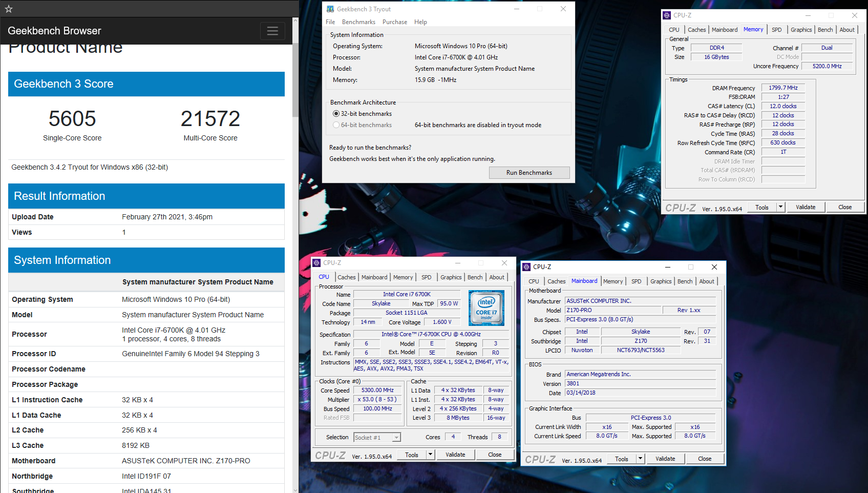868x493 pixels.
Task: Expand Tools dropdown arrow in CPU-Z CPU window
Action: (x=430, y=455)
